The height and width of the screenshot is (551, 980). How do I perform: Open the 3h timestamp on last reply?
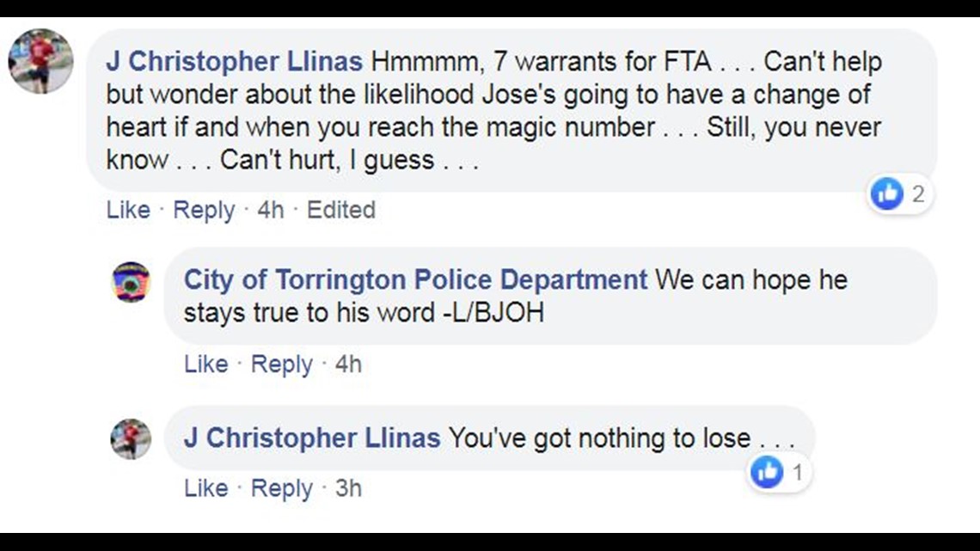coord(348,488)
